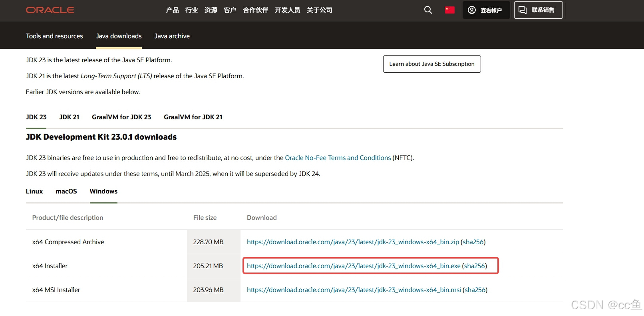The width and height of the screenshot is (644, 316).
Task: Go to Tools and resources
Action: 54,36
